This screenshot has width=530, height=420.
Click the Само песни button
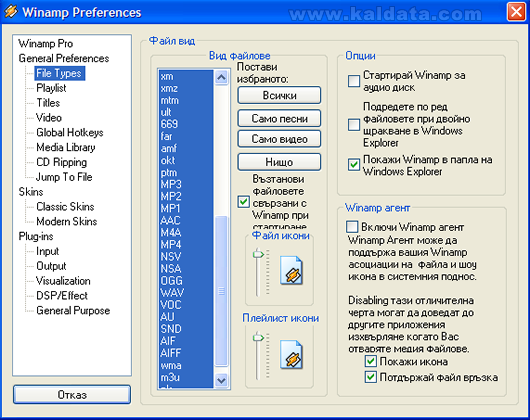click(x=279, y=118)
